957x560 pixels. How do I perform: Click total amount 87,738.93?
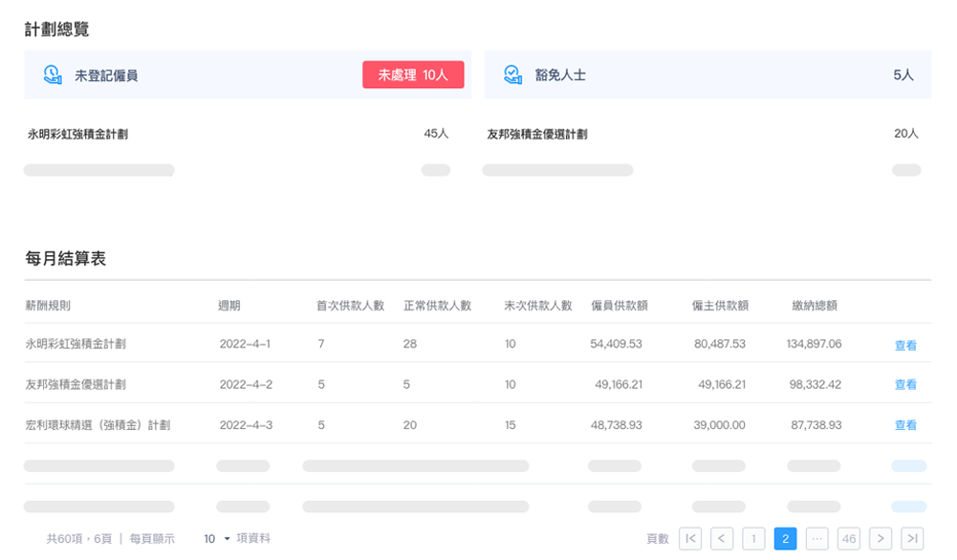[x=816, y=425]
